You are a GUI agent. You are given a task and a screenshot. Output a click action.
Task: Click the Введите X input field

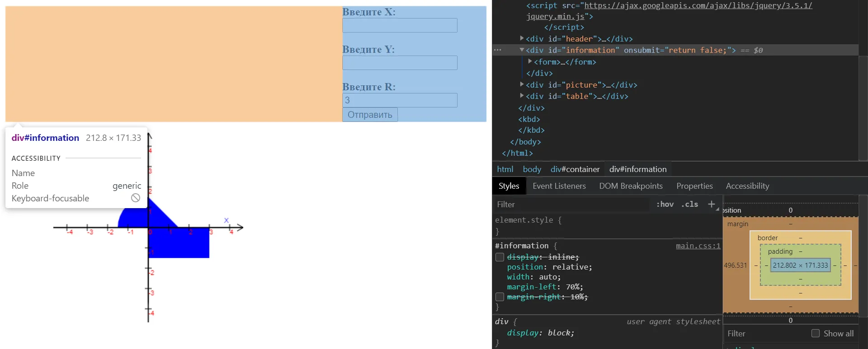click(x=400, y=25)
